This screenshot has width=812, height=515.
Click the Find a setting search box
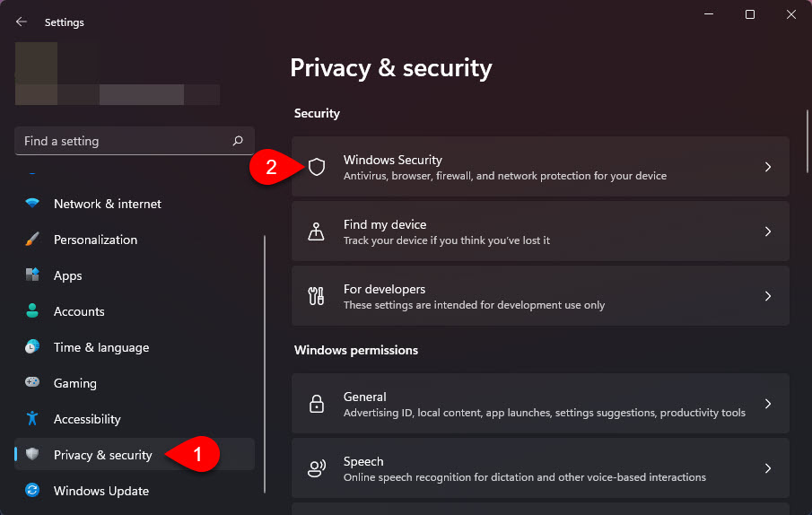(135, 141)
